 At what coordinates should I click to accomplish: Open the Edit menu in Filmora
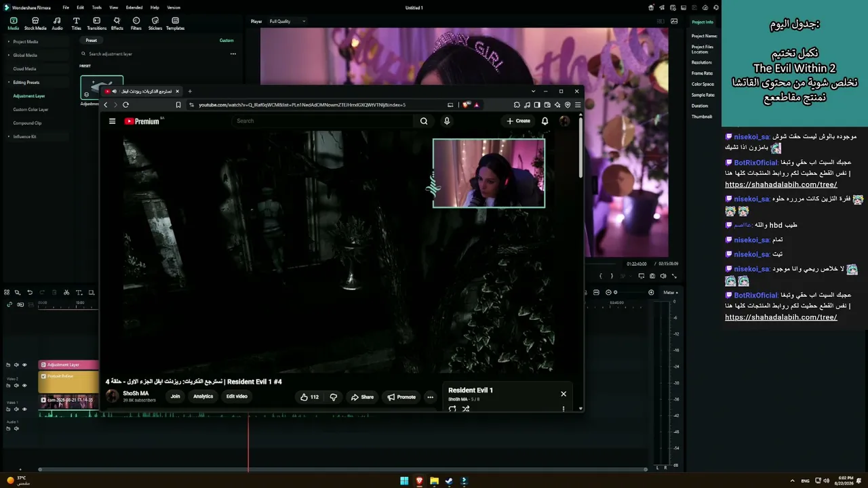(80, 7)
